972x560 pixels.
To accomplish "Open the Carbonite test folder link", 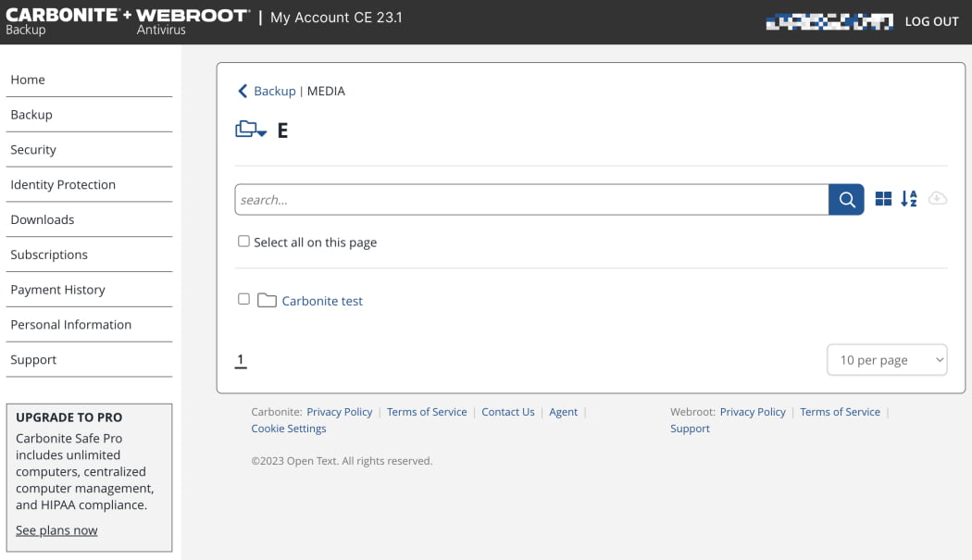I will coord(322,301).
